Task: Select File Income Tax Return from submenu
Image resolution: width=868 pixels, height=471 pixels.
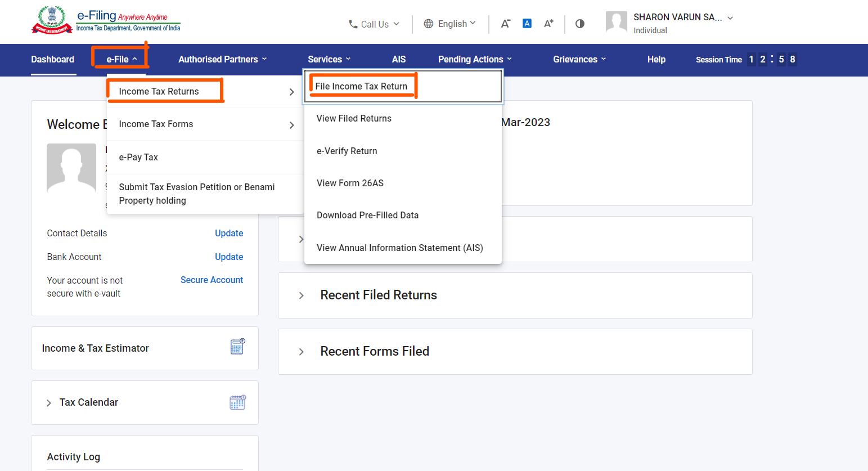Action: click(362, 86)
